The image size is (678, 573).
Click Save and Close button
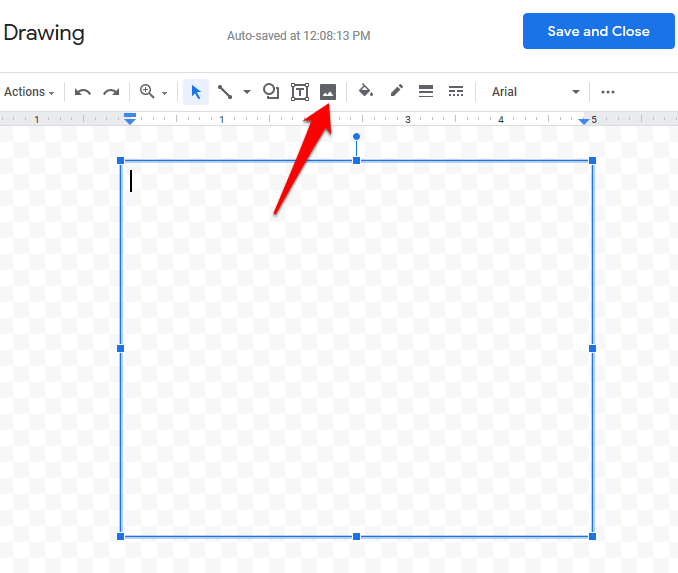(598, 31)
